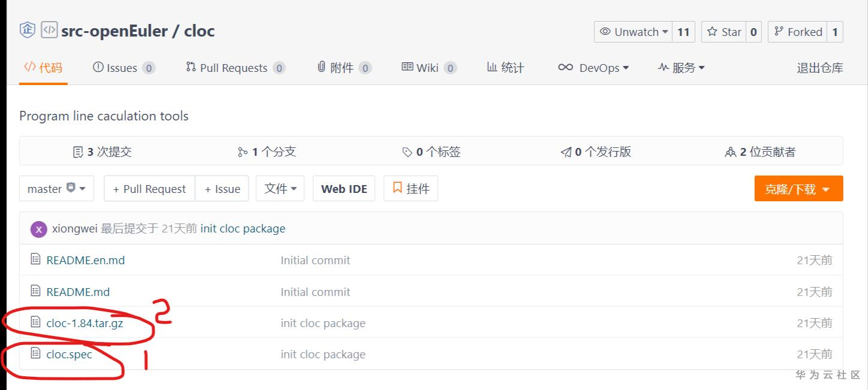Select the Wiki tab icon

coord(409,67)
